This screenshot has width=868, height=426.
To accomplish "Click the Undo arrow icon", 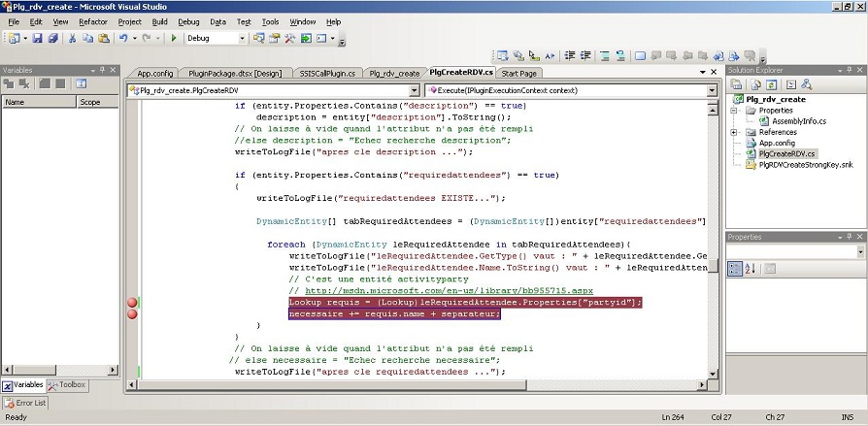I will click(123, 39).
